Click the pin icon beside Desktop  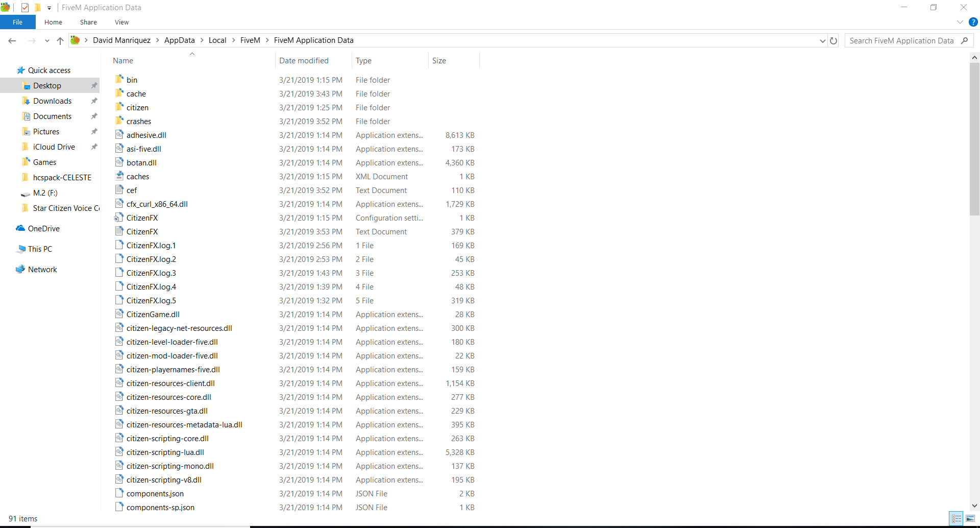[94, 86]
